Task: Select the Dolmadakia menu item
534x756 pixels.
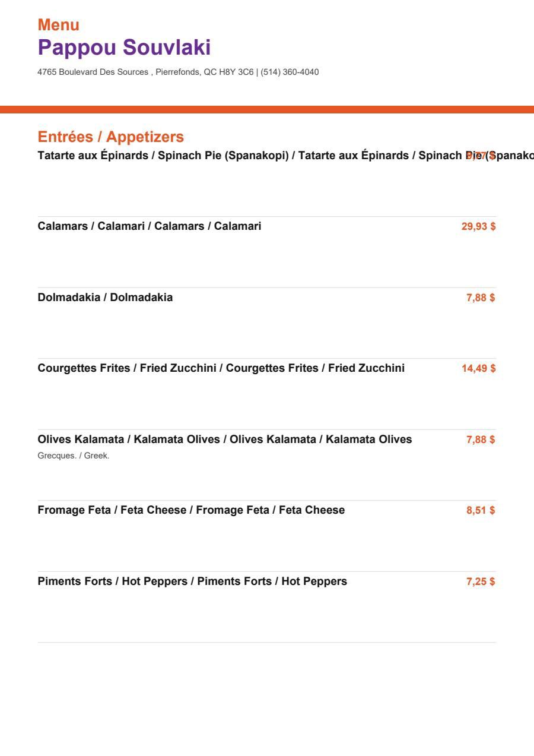Action: click(x=106, y=298)
